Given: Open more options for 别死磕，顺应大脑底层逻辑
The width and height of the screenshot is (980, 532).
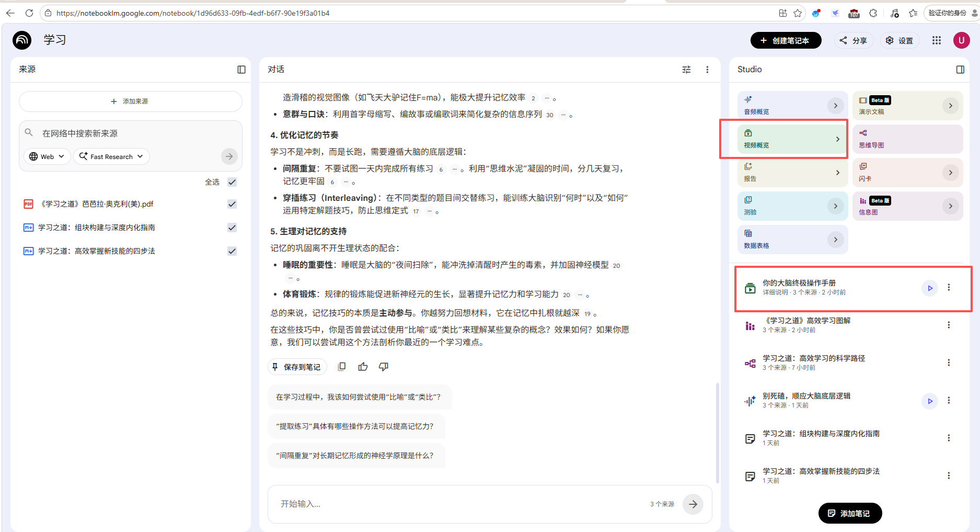Looking at the screenshot, I should click(x=949, y=401).
